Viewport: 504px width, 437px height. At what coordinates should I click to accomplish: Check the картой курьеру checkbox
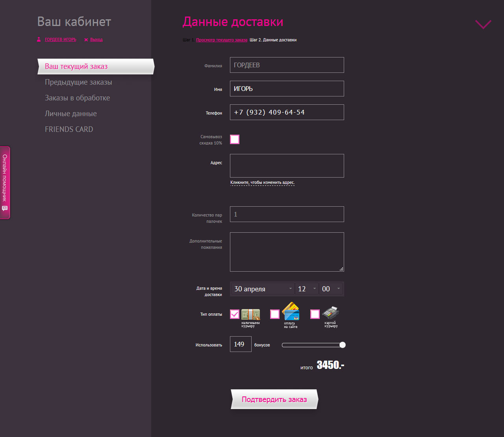[x=315, y=314]
